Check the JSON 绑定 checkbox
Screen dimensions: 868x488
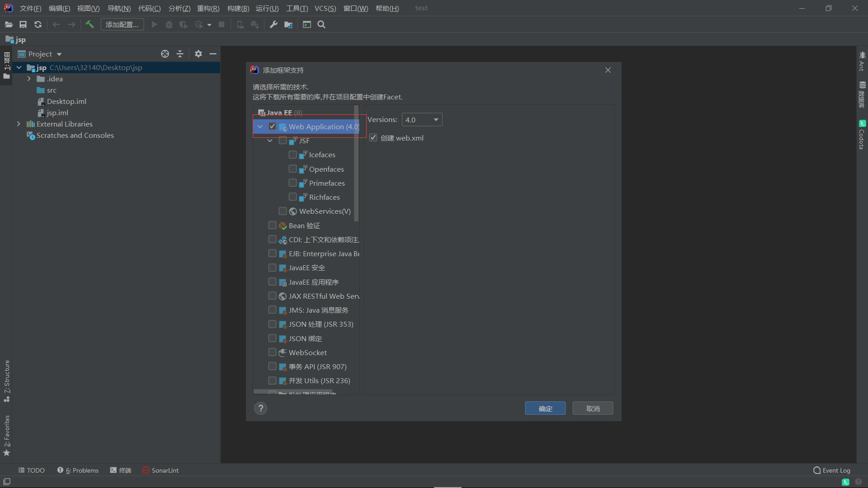tap(272, 338)
